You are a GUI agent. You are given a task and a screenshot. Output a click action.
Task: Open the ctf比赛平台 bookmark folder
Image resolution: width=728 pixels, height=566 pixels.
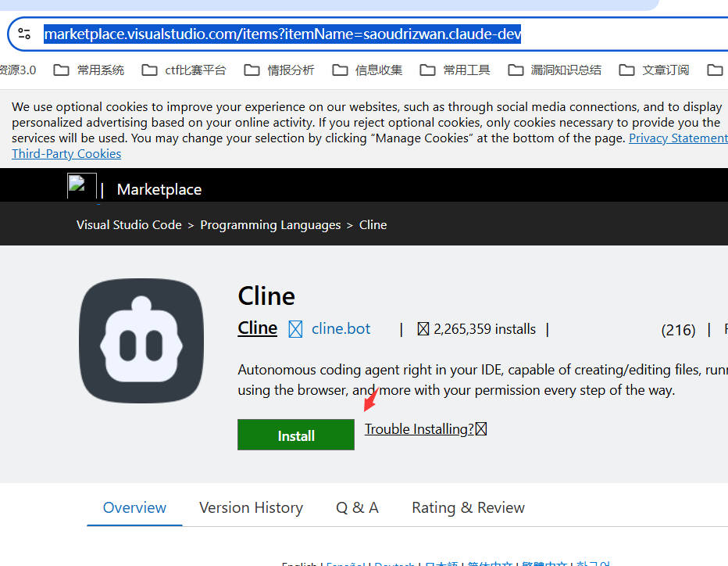[184, 70]
